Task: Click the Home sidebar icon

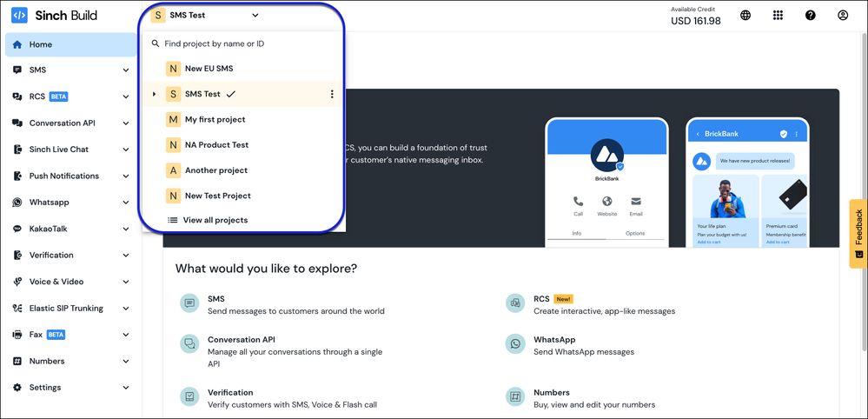Action: click(x=17, y=44)
